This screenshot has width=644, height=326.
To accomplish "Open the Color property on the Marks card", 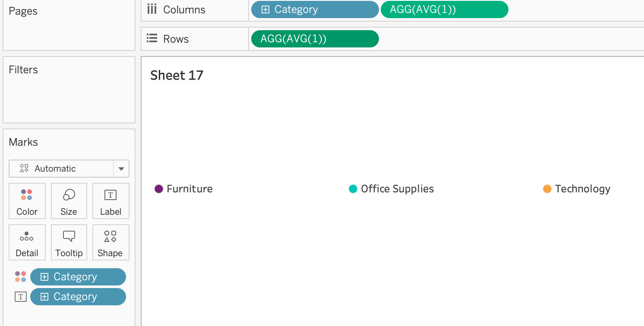I will click(27, 201).
